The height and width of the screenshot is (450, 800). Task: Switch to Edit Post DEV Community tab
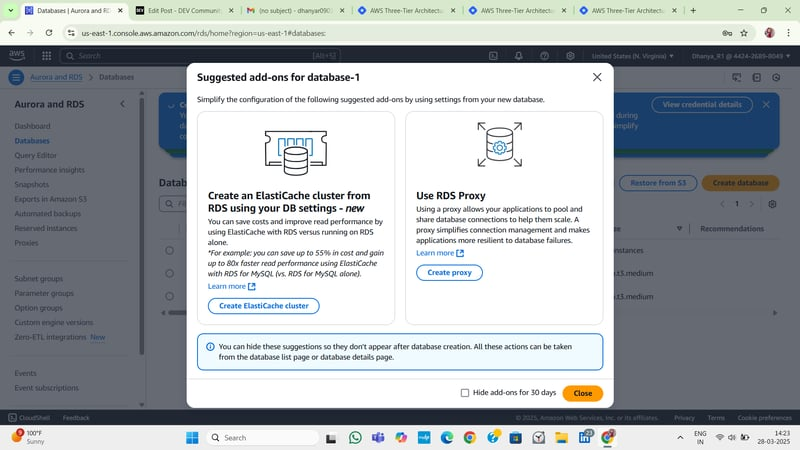coord(184,10)
